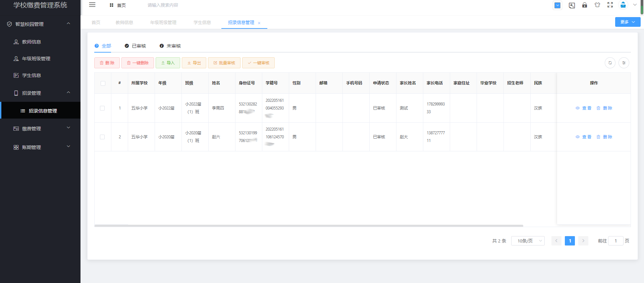Open the theme shirt icon

pos(597,5)
